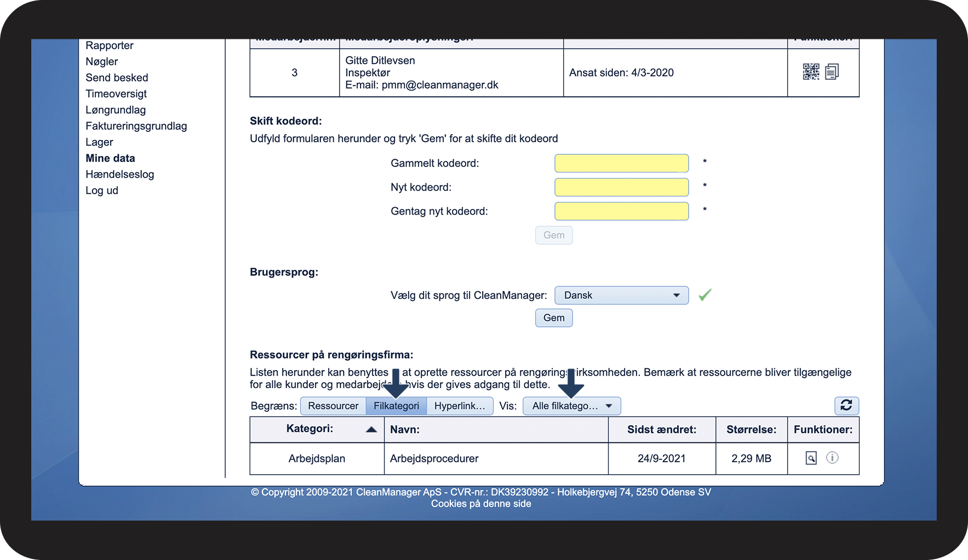The width and height of the screenshot is (968, 560).
Task: Click the Kategori column header label
Action: tap(310, 429)
